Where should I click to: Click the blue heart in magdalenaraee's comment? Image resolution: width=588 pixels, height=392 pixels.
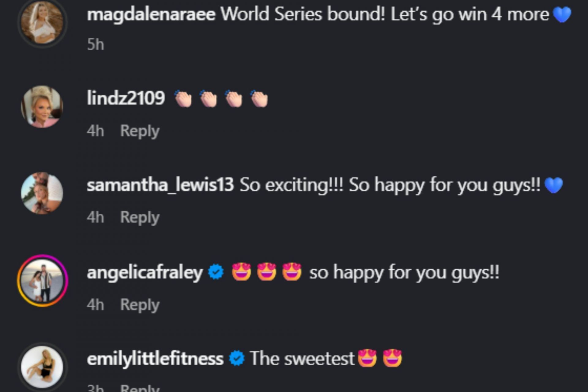562,14
